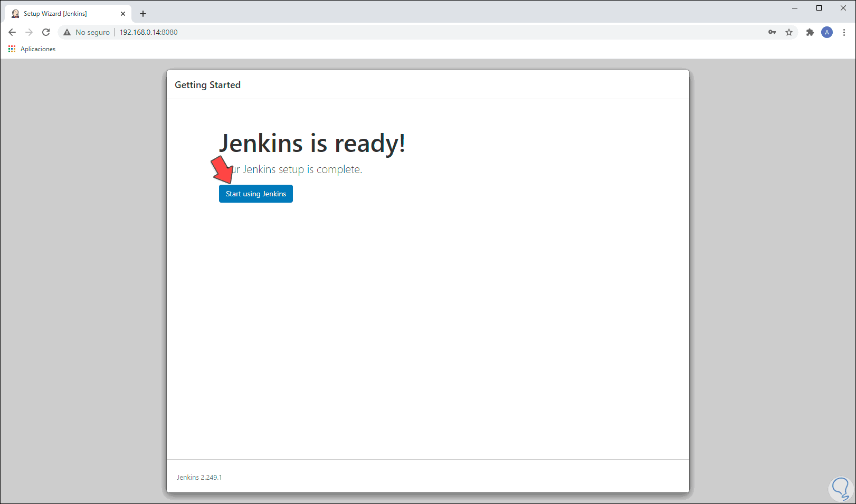Close the Chrome window

pyautogui.click(x=843, y=8)
